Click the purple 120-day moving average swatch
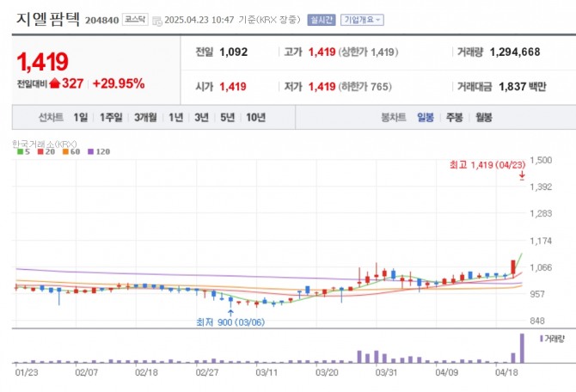 91,152
